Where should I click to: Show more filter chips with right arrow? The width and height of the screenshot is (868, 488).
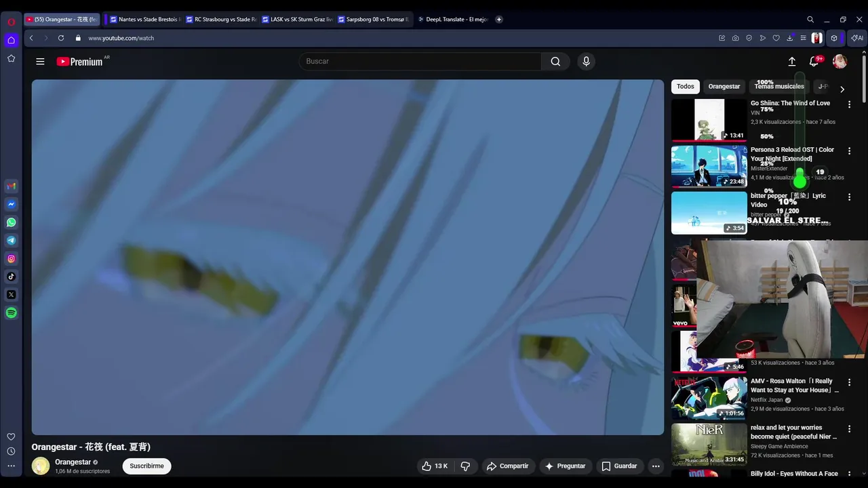pyautogui.click(x=842, y=89)
